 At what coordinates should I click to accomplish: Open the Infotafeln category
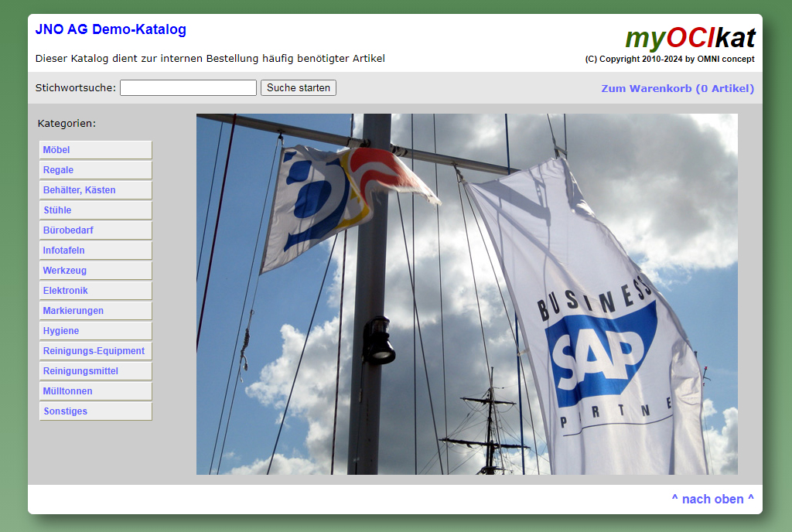pyautogui.click(x=95, y=251)
